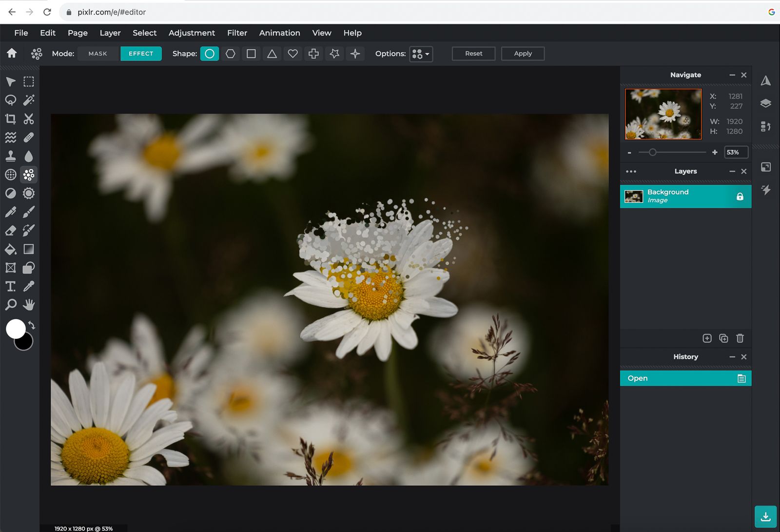Duplicate the layer using duplicate icon

723,338
